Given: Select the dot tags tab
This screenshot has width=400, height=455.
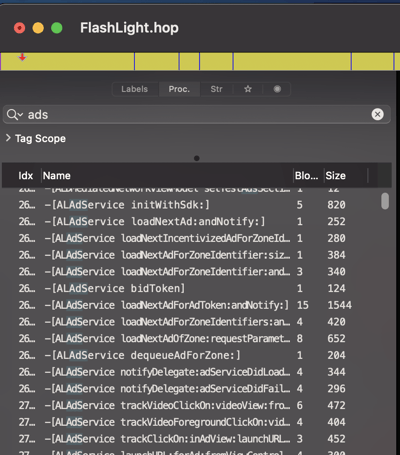Looking at the screenshot, I should tap(277, 89).
